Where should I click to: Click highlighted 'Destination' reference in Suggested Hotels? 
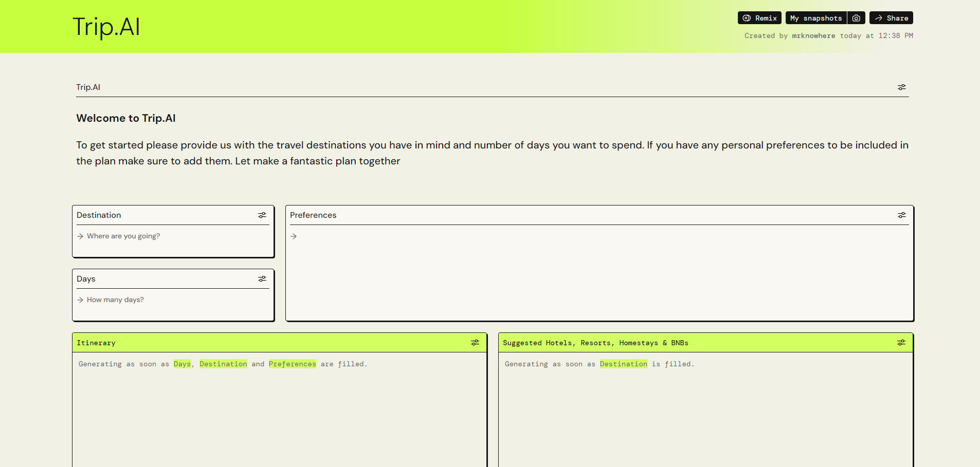click(624, 364)
